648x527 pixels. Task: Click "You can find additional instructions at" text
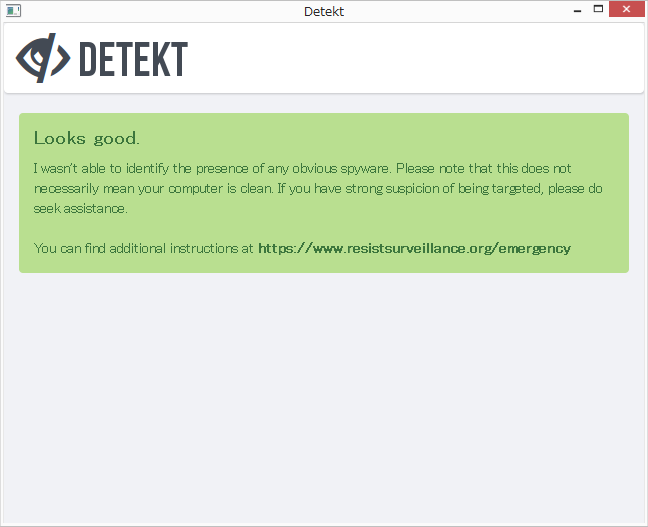pyautogui.click(x=144, y=248)
